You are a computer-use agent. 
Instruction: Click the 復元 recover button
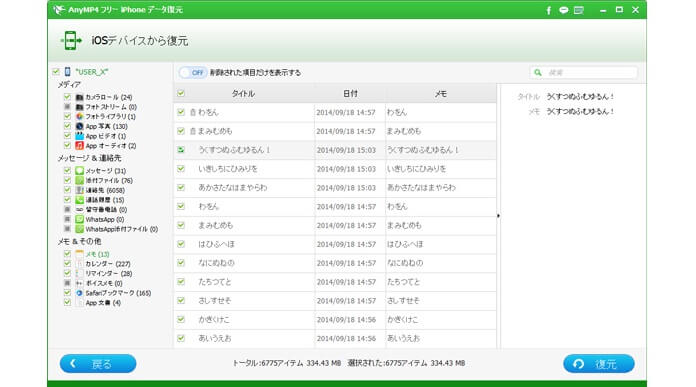click(x=599, y=364)
